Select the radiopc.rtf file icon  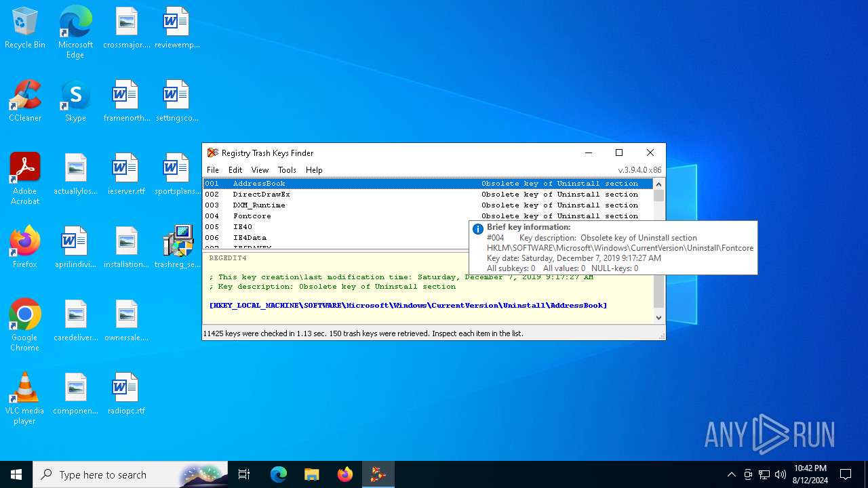click(x=126, y=394)
